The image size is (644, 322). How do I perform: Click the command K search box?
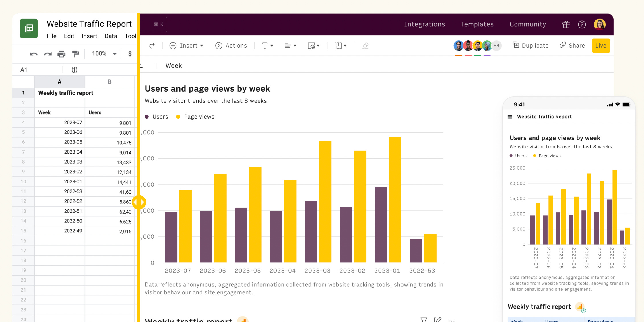coord(154,24)
